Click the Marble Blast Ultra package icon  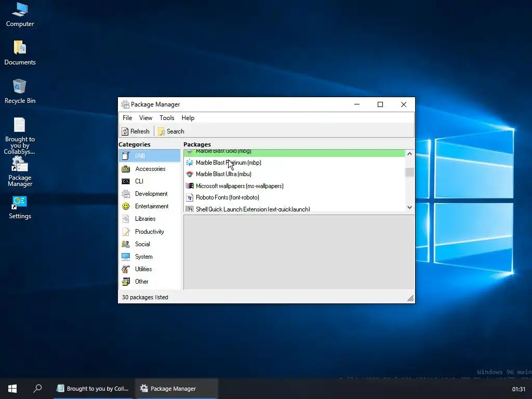click(x=190, y=174)
